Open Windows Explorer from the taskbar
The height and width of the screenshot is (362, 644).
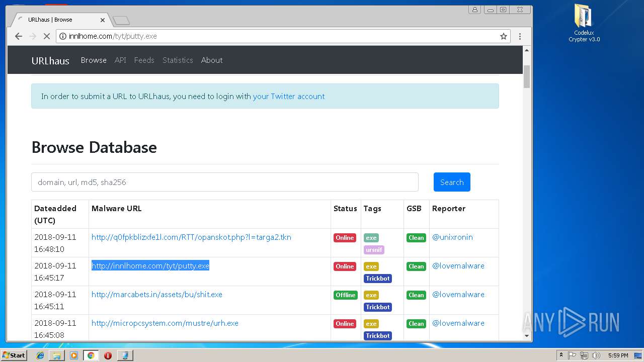57,355
